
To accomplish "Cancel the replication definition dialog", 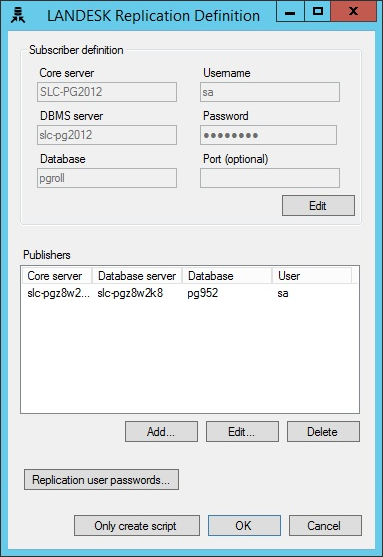I will pos(325,525).
